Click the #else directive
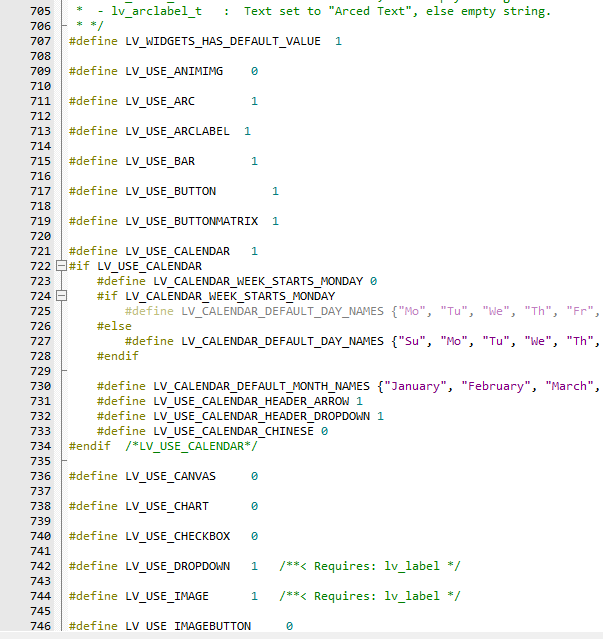Image resolution: width=603 pixels, height=639 pixels. (x=114, y=326)
